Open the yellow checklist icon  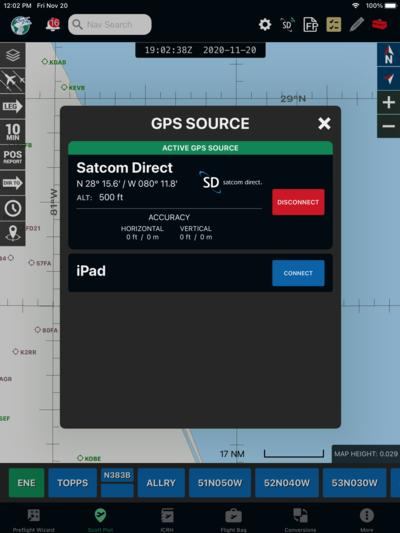point(333,25)
